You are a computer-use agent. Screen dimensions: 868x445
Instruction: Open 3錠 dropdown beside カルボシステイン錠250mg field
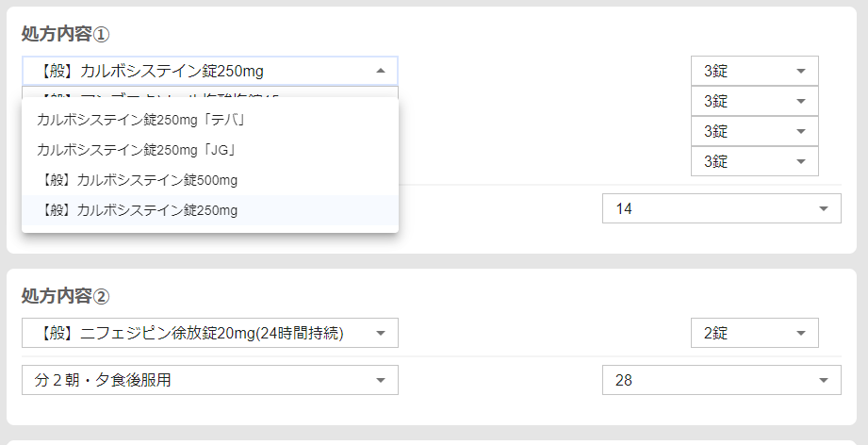[753, 71]
